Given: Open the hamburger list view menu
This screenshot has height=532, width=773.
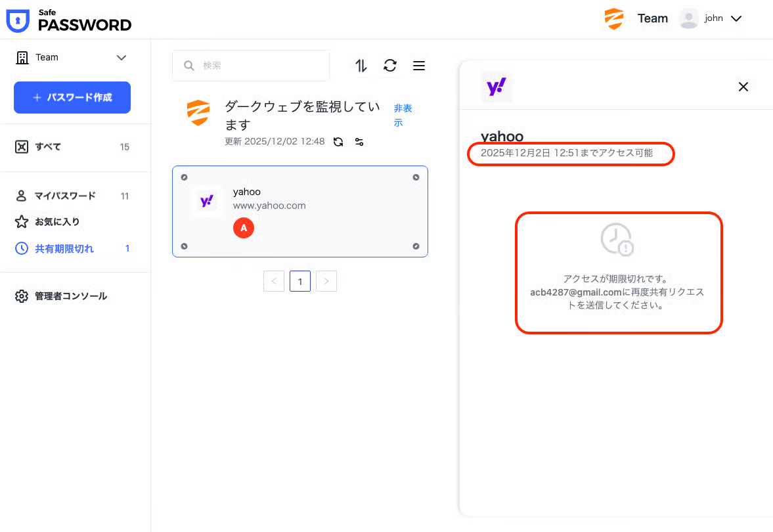Looking at the screenshot, I should (x=418, y=66).
